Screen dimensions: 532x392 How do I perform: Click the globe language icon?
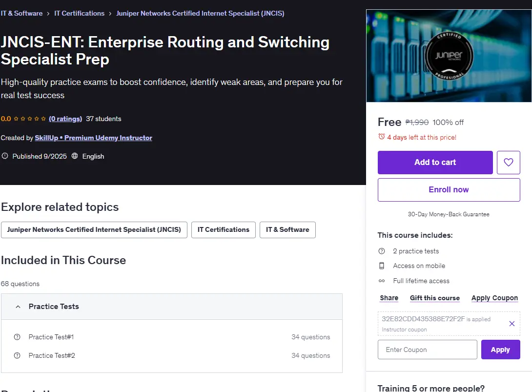click(75, 156)
